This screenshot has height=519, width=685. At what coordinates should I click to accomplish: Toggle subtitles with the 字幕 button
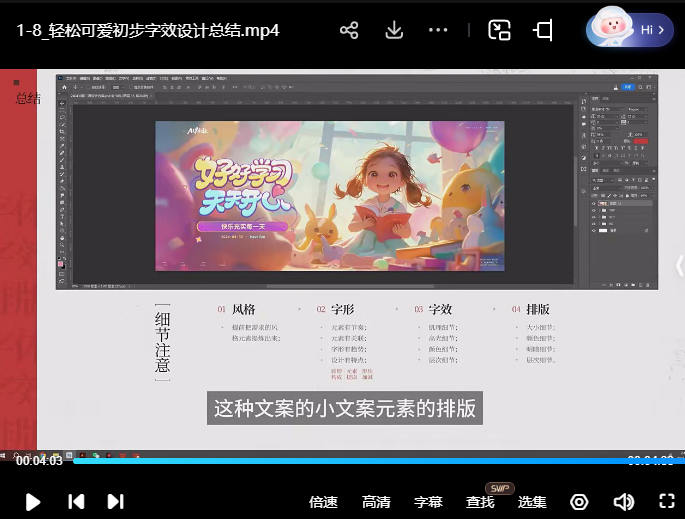tap(428, 502)
